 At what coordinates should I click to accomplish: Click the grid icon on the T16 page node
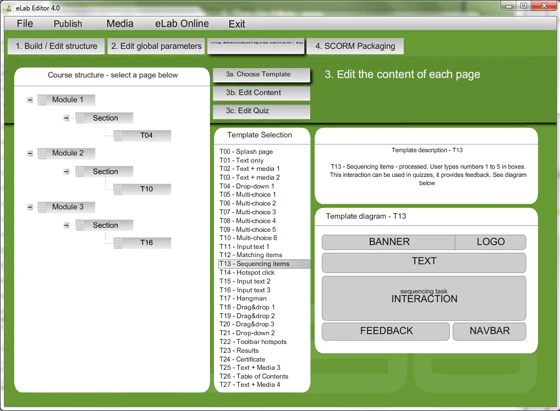[x=118, y=243]
